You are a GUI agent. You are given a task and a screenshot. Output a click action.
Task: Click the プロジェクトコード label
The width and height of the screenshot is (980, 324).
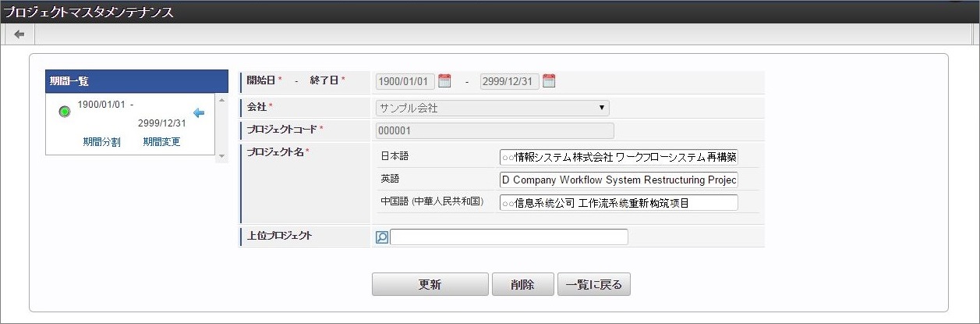point(284,129)
